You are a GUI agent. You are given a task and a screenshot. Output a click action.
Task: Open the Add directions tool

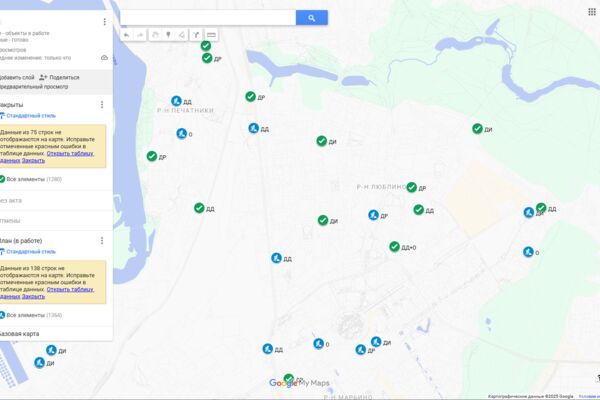(196, 35)
